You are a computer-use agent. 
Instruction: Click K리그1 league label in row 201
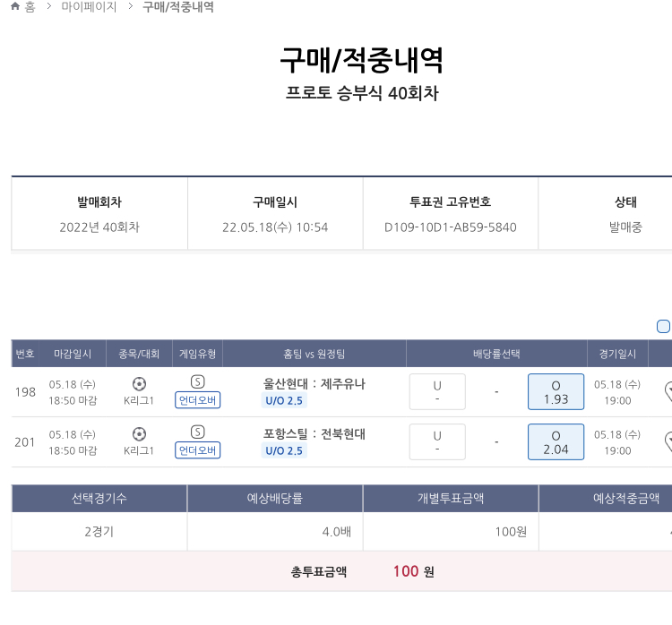click(x=139, y=450)
